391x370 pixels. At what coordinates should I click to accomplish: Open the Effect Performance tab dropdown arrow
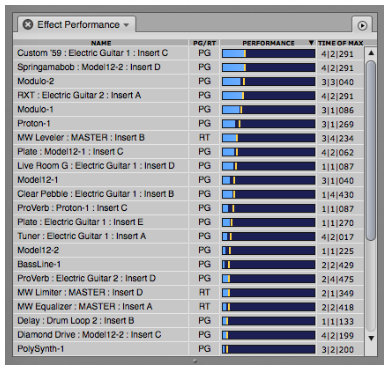pyautogui.click(x=126, y=25)
